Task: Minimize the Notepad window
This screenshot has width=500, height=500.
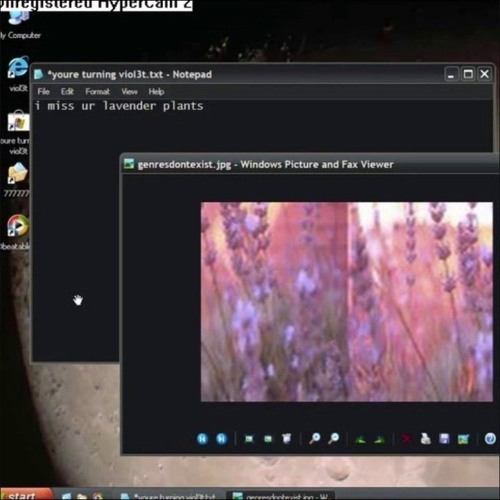Action: tap(451, 74)
